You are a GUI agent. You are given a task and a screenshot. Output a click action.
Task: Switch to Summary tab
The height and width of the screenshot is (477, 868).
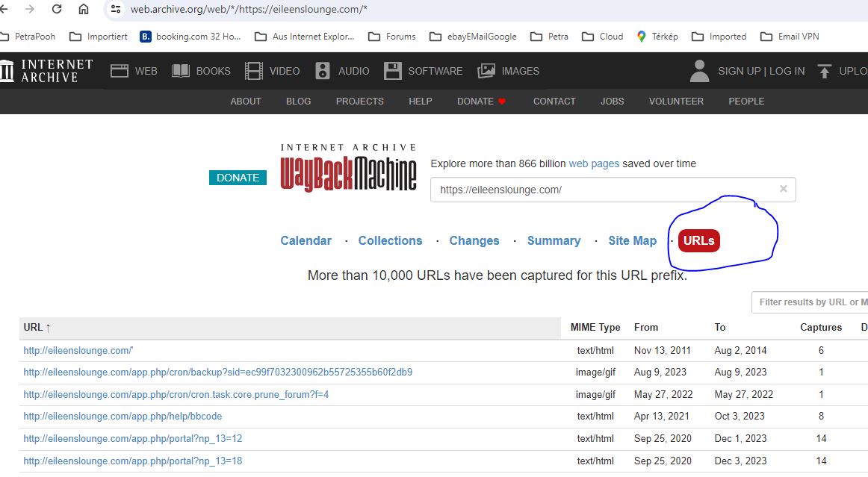point(554,240)
